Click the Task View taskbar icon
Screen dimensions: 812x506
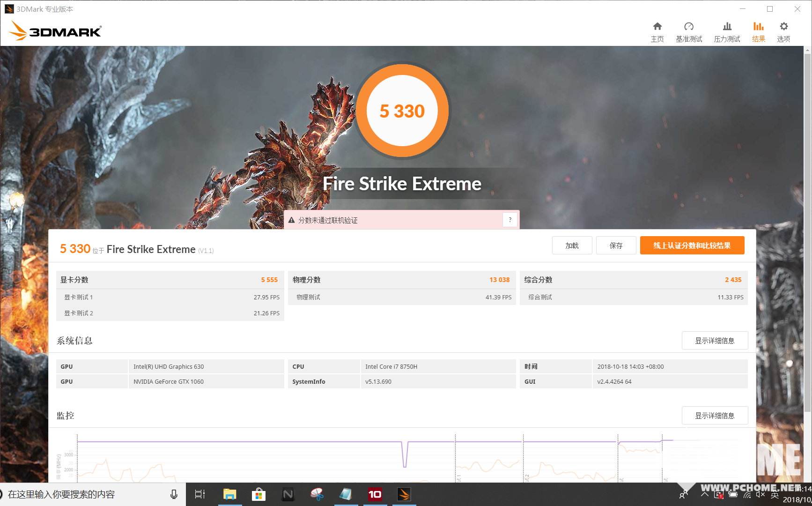point(200,494)
